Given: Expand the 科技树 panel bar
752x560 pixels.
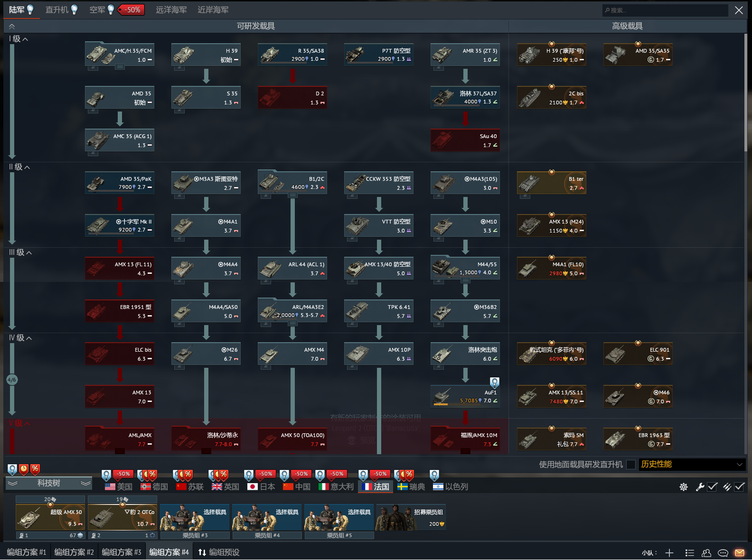Looking at the screenshot, I should point(48,483).
